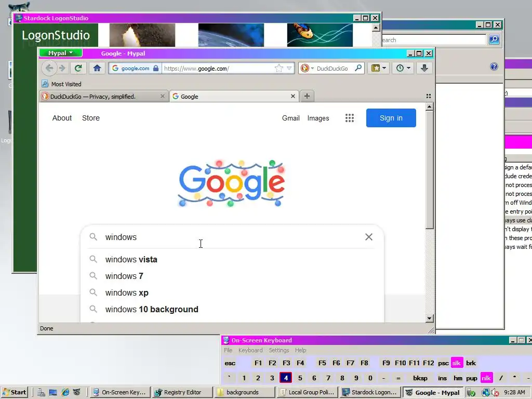Switch to Registry Editor taskbar button

(182, 392)
